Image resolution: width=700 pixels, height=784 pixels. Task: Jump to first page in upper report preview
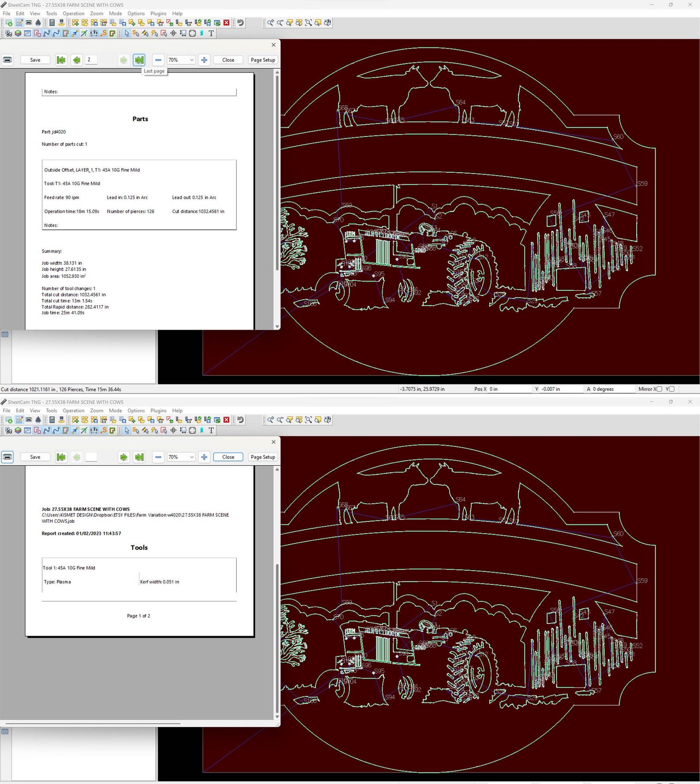(61, 60)
